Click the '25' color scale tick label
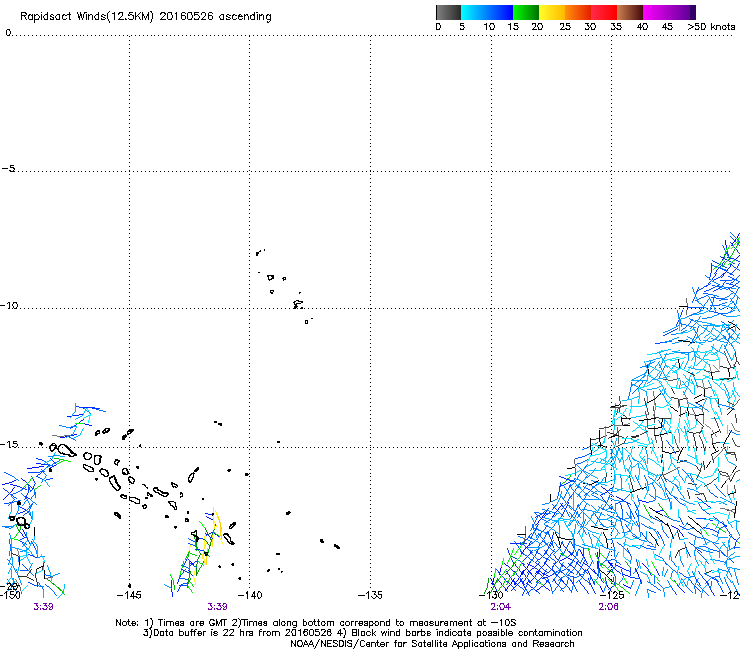The image size is (740, 650). click(x=565, y=27)
